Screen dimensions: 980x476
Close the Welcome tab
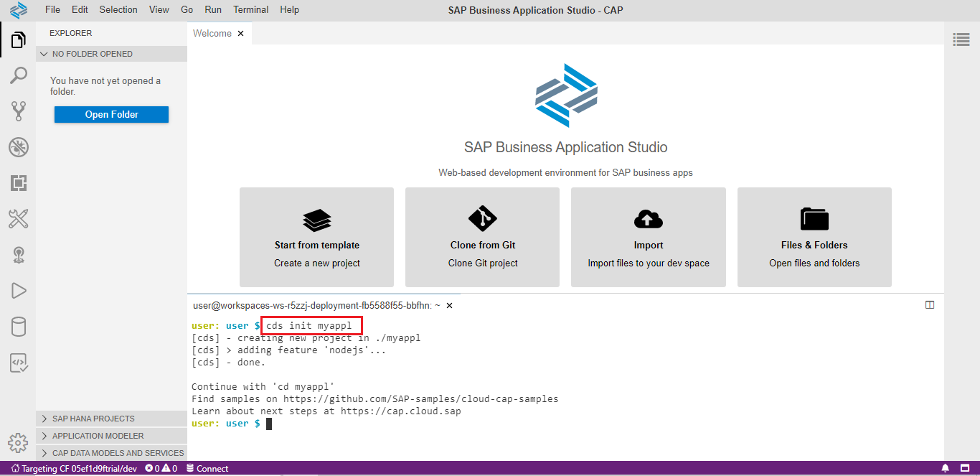click(x=241, y=33)
